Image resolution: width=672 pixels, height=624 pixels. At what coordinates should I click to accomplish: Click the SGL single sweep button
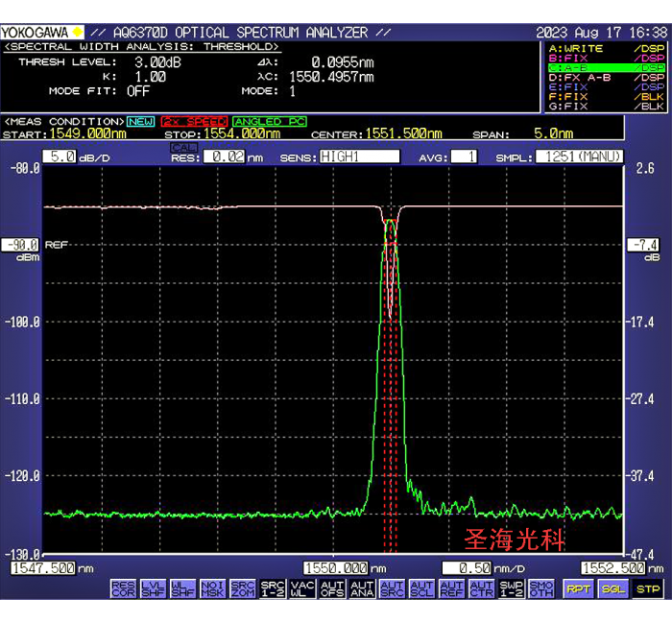[x=612, y=588]
